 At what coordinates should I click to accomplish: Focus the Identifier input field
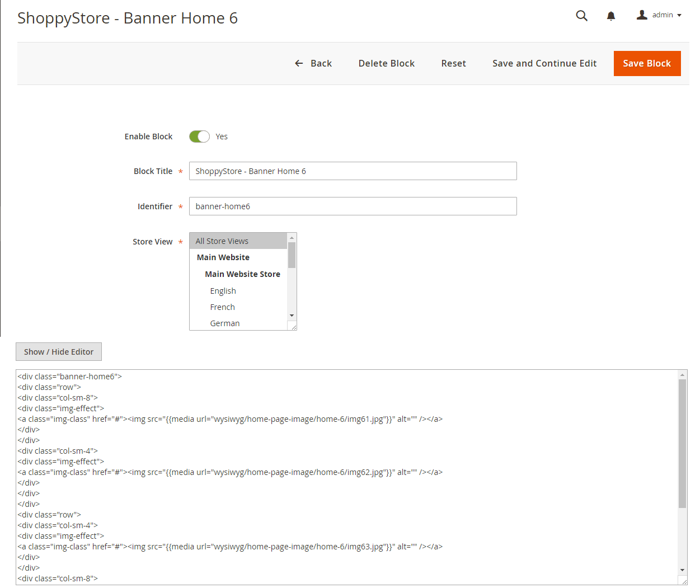[353, 206]
